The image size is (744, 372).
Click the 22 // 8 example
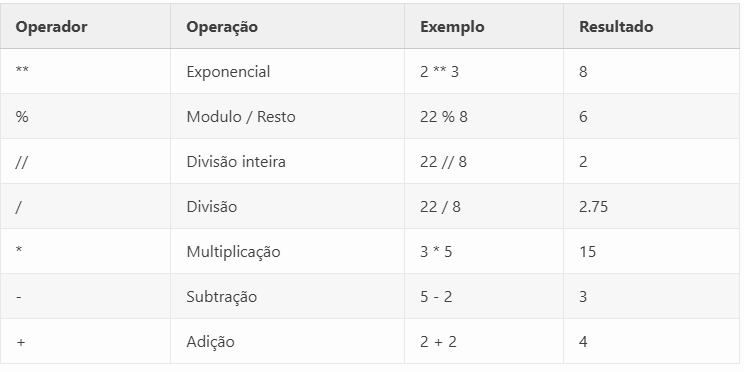(x=443, y=162)
